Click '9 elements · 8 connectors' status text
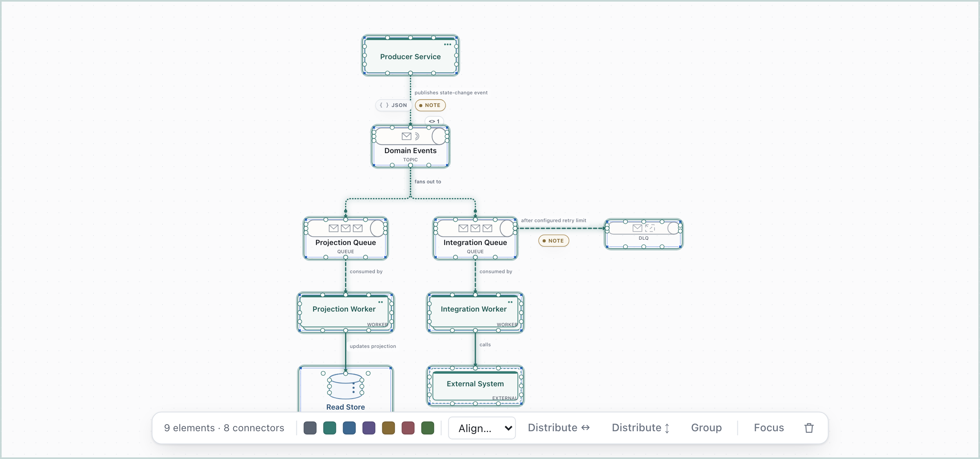 click(x=224, y=428)
